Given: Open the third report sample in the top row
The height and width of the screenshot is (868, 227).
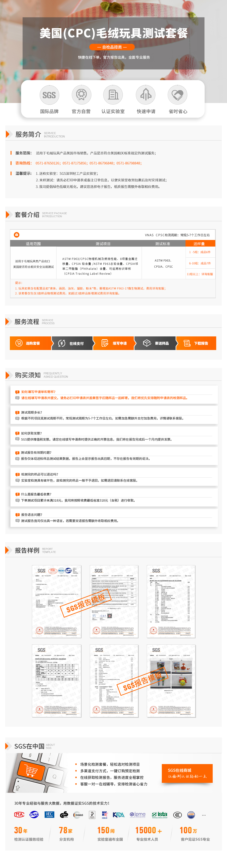Looking at the screenshot, I should coord(171,602).
